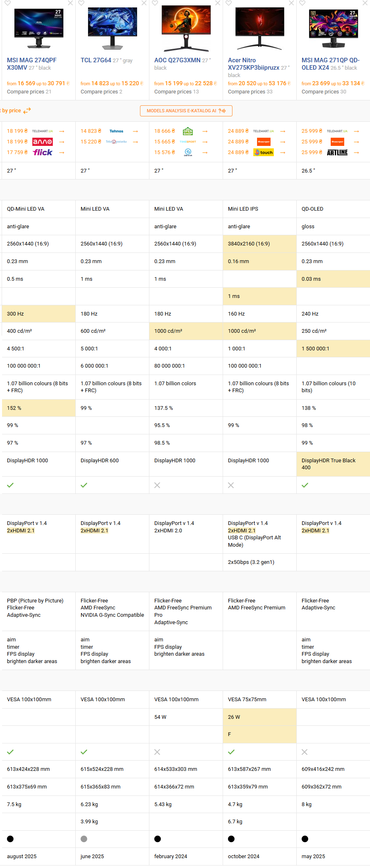Swap sort order icon beside by price
The height and width of the screenshot is (868, 370).
[27, 111]
